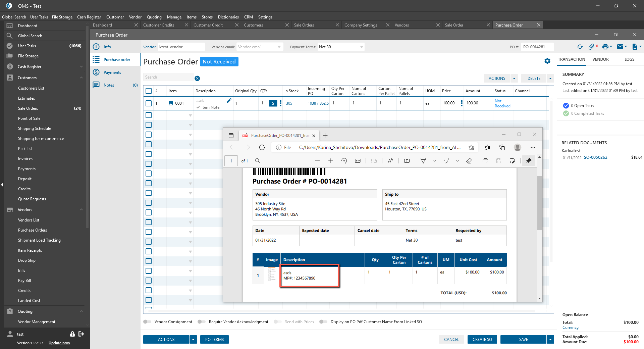The image size is (644, 349).
Task: Open the attachments paperclip icon
Action: [591, 47]
